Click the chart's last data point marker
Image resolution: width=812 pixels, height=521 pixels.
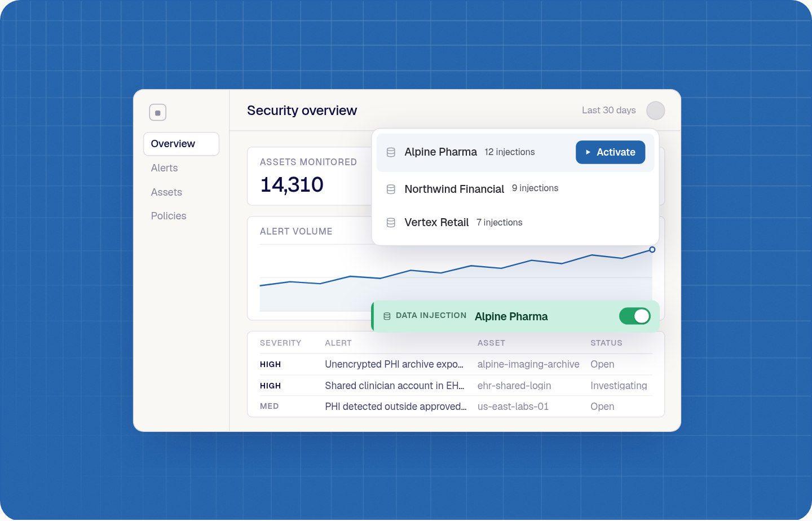pos(652,250)
